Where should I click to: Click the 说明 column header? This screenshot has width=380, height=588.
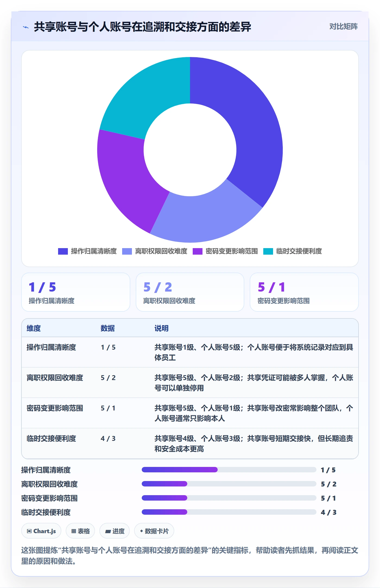tap(161, 328)
